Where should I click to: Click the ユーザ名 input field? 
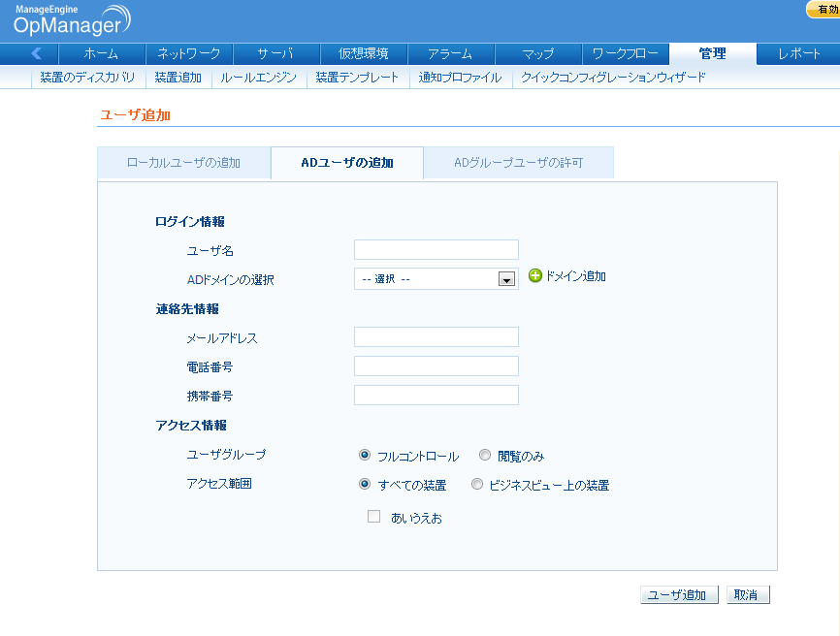click(436, 250)
